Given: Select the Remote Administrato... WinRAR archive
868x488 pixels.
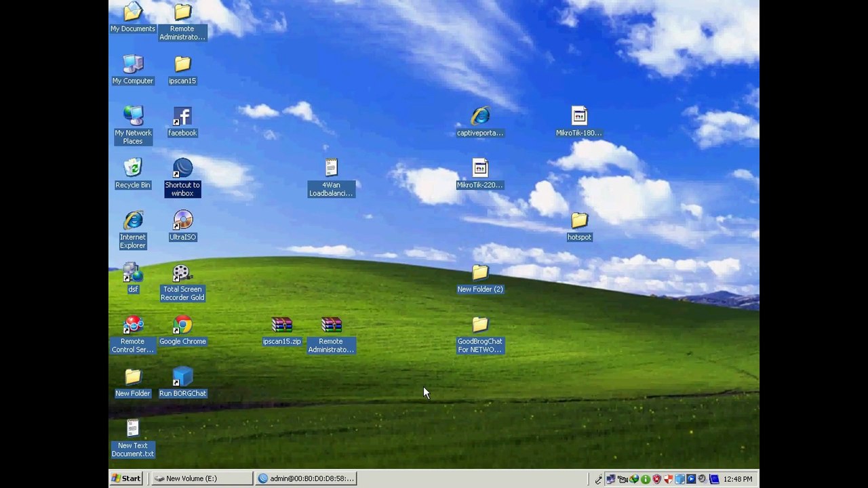Looking at the screenshot, I should tap(331, 334).
